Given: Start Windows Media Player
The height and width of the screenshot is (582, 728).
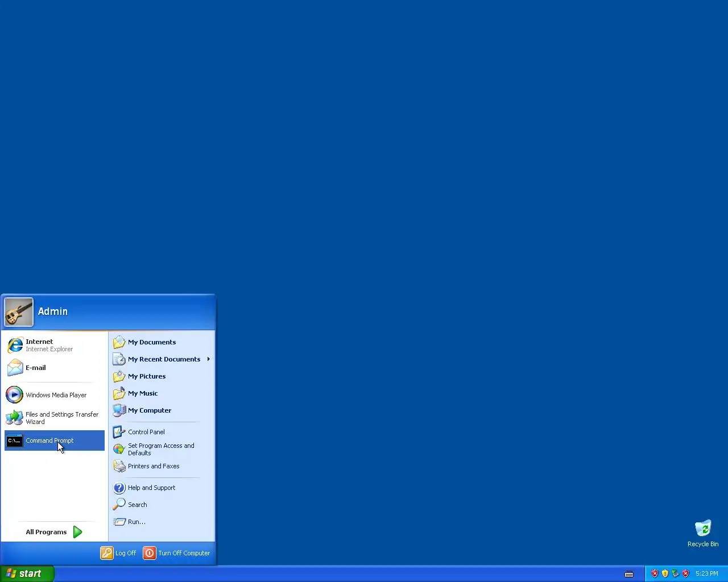Looking at the screenshot, I should (x=55, y=394).
